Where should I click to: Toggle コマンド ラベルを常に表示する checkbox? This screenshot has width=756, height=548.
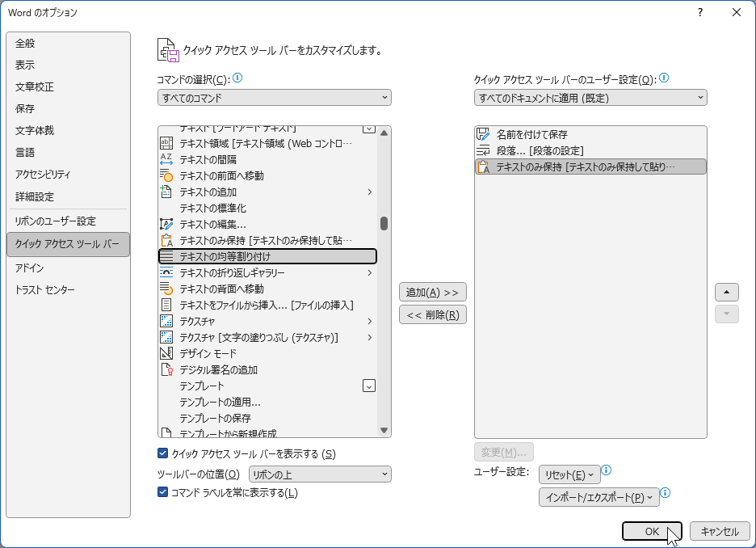[x=162, y=492]
